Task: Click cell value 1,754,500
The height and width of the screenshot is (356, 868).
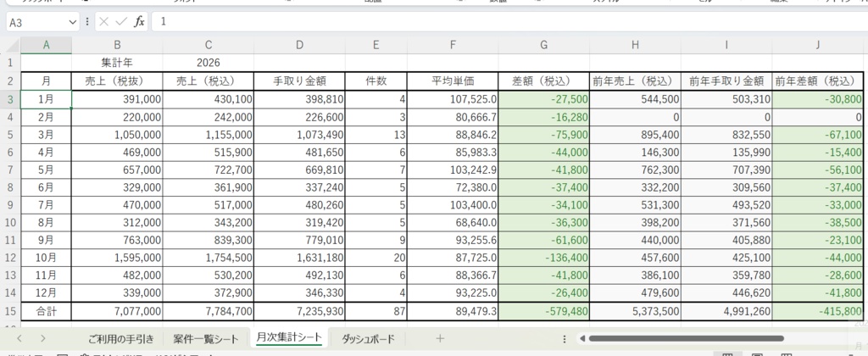Action: 209,258
